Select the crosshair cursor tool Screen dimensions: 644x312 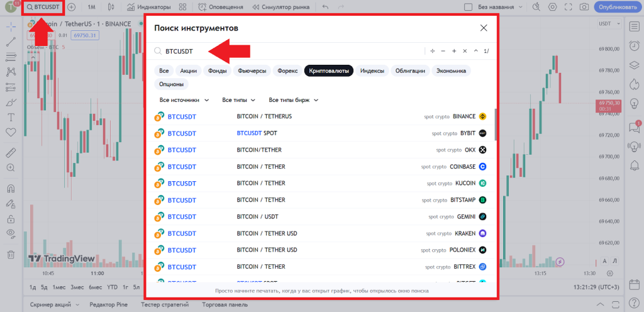(x=11, y=26)
